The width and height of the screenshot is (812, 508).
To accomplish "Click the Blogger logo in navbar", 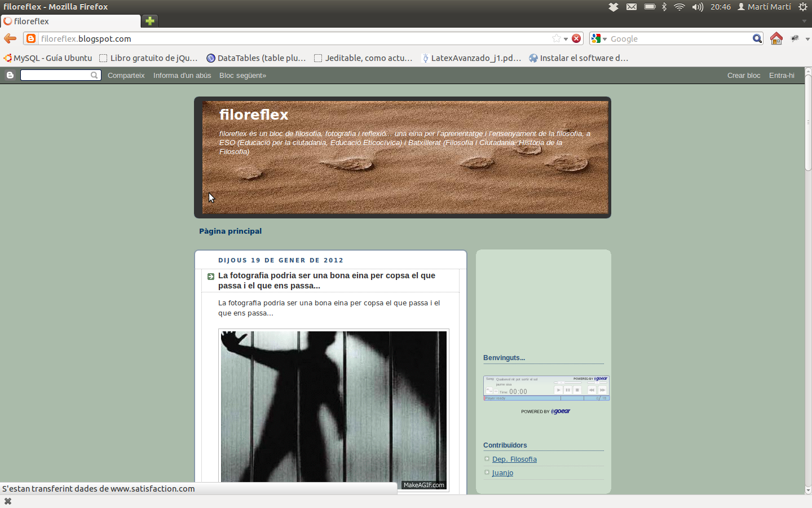I will click(x=10, y=75).
